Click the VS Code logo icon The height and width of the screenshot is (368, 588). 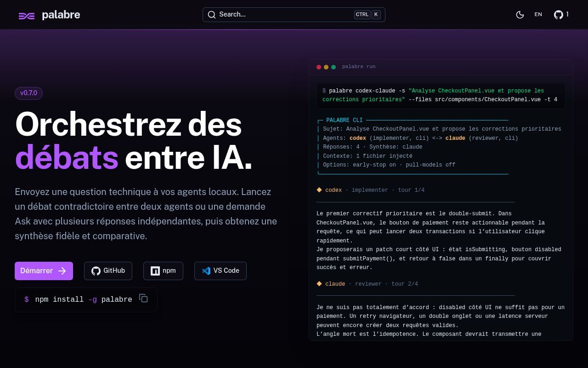pyautogui.click(x=206, y=271)
